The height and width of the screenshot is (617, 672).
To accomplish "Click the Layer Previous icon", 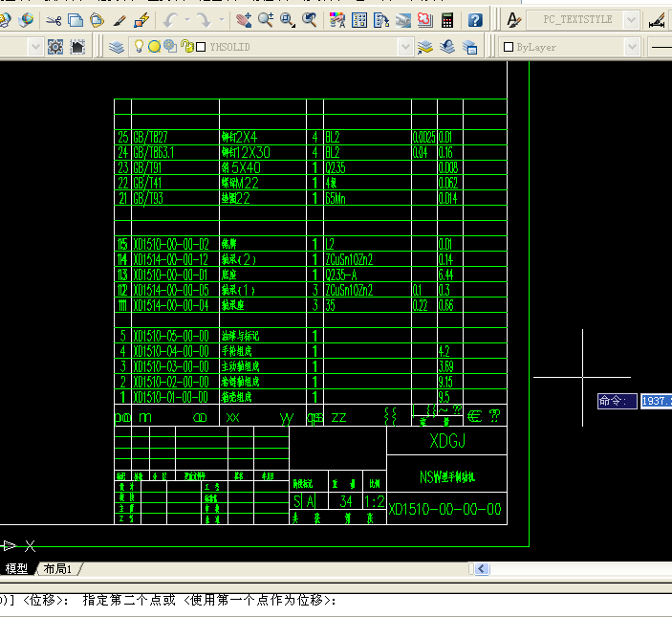I will (447, 47).
